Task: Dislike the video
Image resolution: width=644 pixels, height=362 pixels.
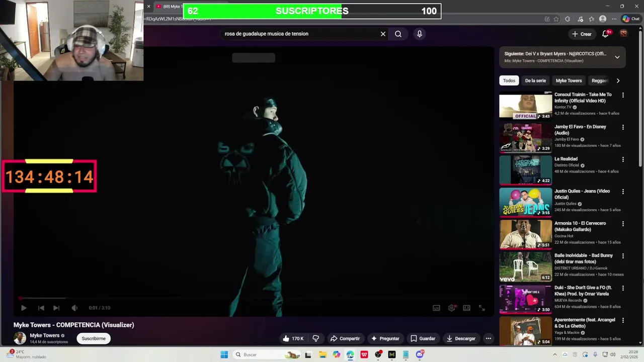Action: [x=316, y=338]
